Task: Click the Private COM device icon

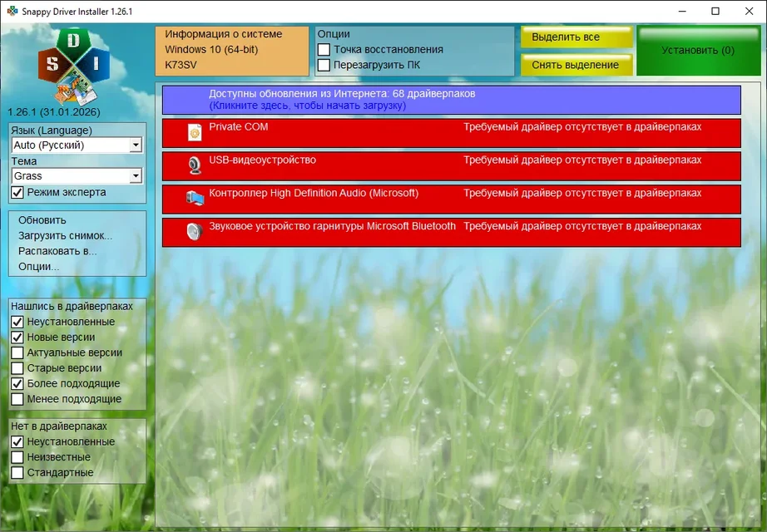Action: pos(195,132)
